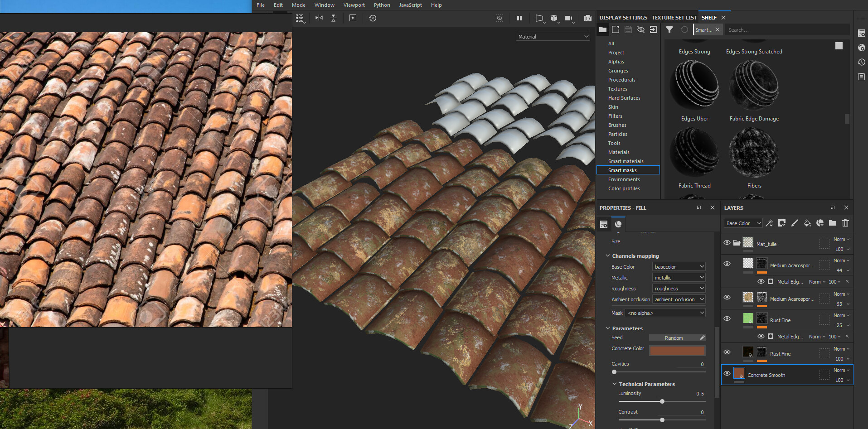The image size is (868, 429).
Task: Open the video camera settings icon
Action: click(x=569, y=19)
